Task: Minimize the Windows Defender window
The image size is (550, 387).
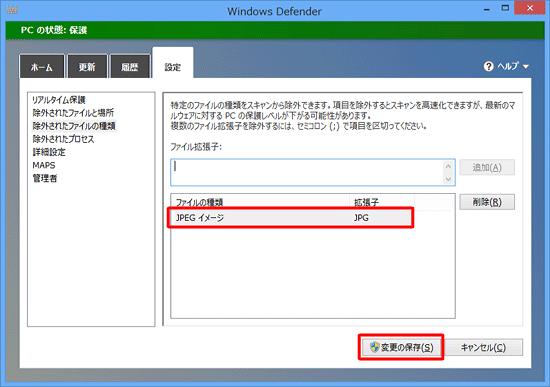Action: [x=487, y=9]
